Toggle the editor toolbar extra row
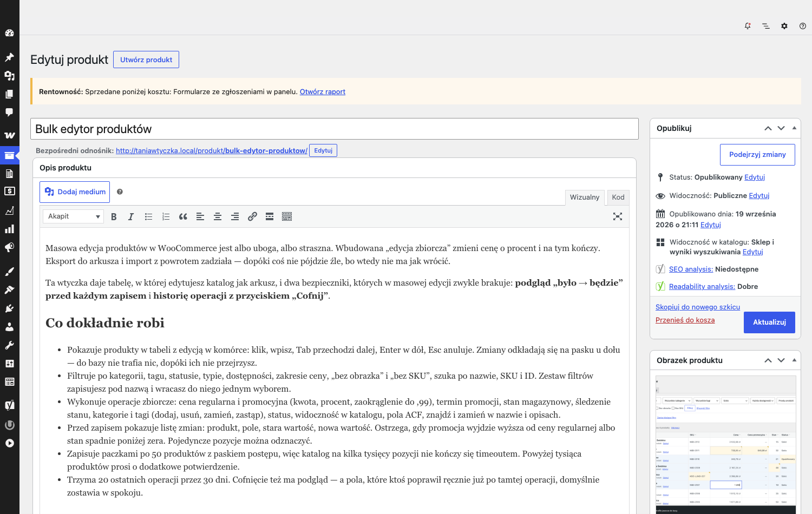Image resolution: width=812 pixels, height=514 pixels. click(287, 216)
